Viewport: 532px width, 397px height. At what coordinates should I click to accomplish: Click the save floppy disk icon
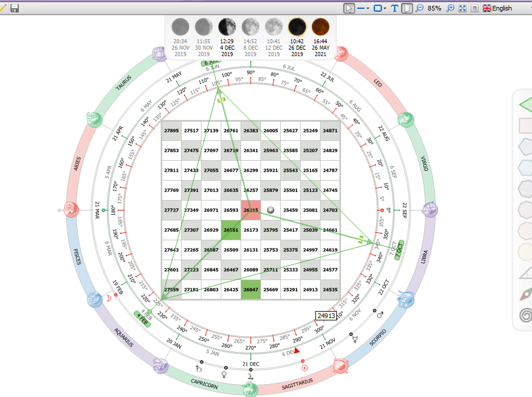pos(15,8)
